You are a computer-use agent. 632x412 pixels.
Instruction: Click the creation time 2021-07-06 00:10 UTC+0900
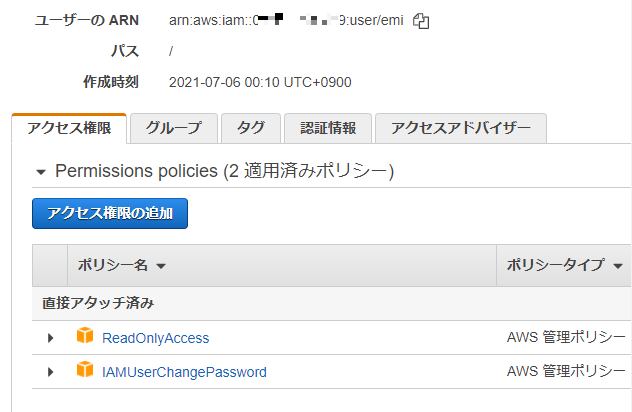260,82
